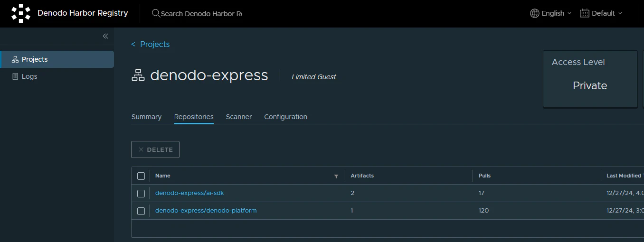This screenshot has height=242, width=644.
Task: Open the Configuration tab
Action: coord(285,117)
